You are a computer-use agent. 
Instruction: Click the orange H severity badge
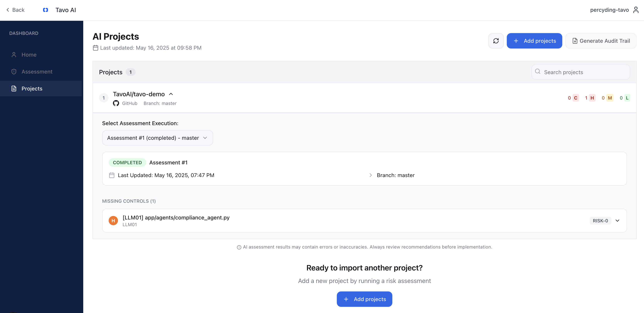click(x=113, y=221)
